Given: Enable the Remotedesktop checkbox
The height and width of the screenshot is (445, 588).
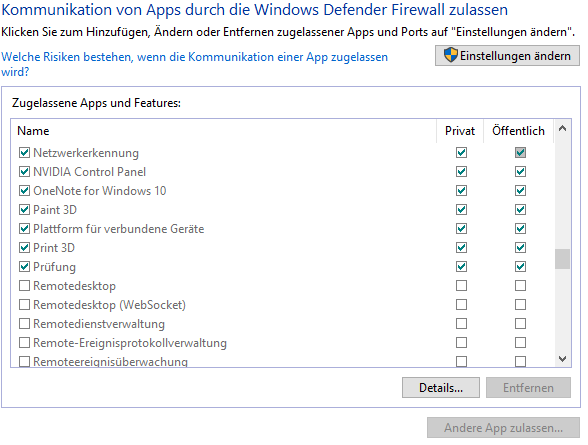Looking at the screenshot, I should click(24, 286).
